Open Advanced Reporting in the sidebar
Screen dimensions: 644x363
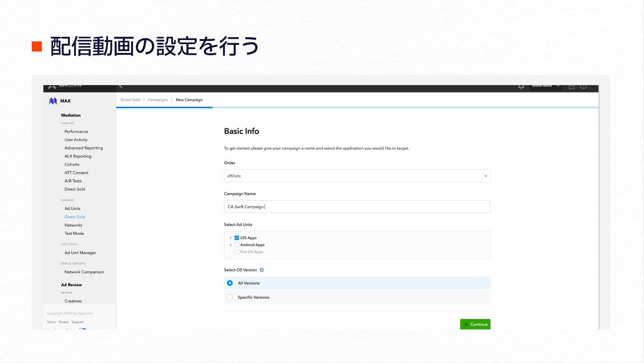coord(84,148)
